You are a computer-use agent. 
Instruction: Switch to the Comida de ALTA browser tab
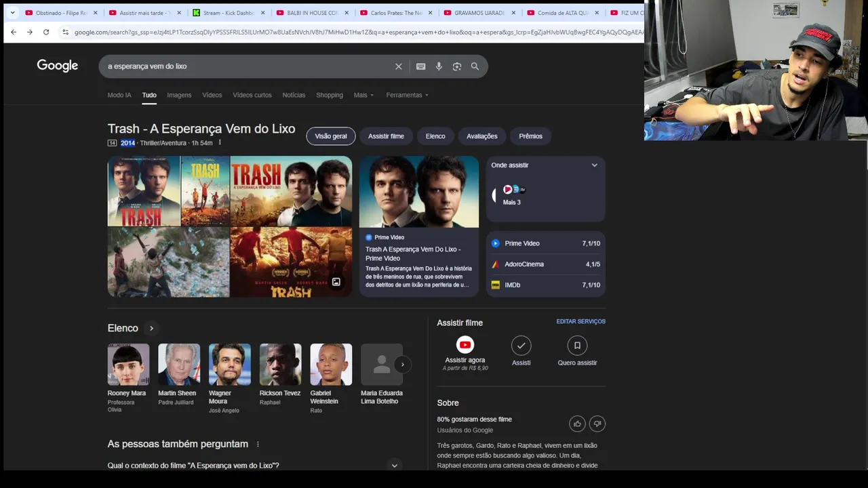564,13
